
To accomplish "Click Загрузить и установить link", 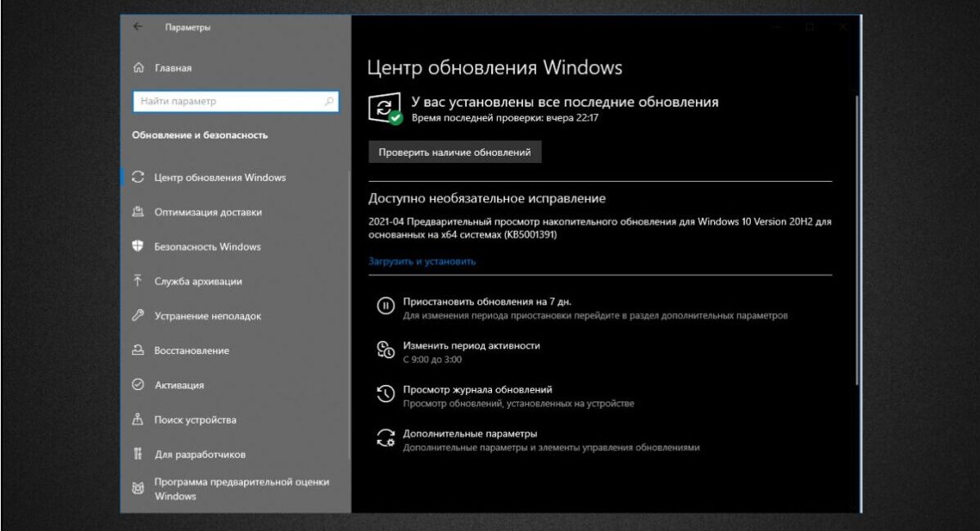I will [422, 261].
